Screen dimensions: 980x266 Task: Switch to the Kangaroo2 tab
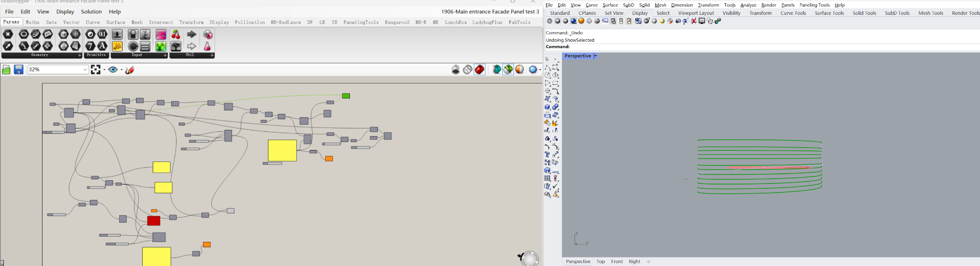pos(397,22)
